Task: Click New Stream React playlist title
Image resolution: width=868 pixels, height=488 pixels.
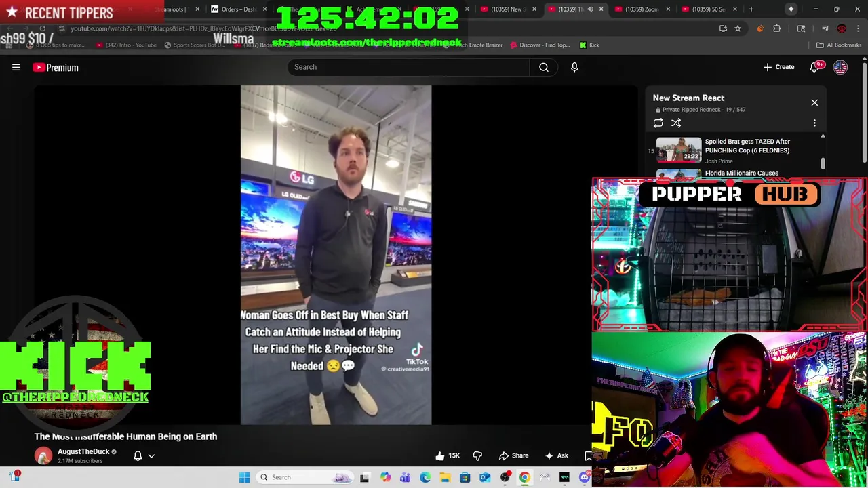Action: coord(688,98)
